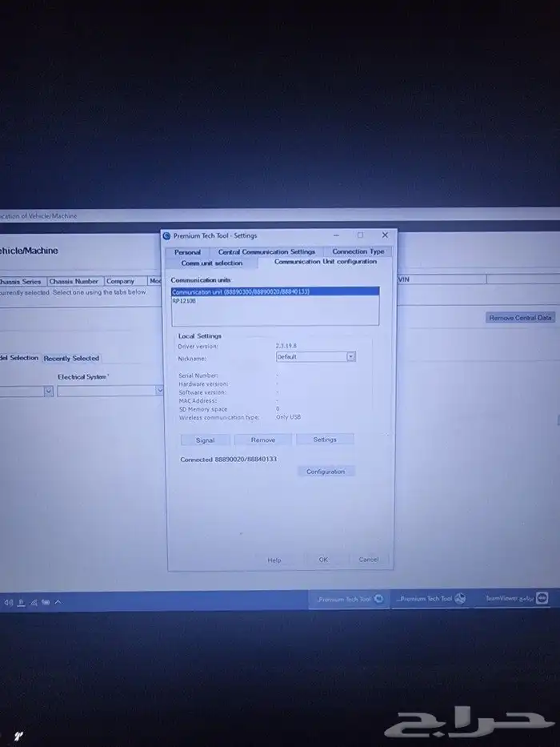Viewport: 560px width, 747px height.
Task: Click the Configuration button
Action: pos(326,471)
